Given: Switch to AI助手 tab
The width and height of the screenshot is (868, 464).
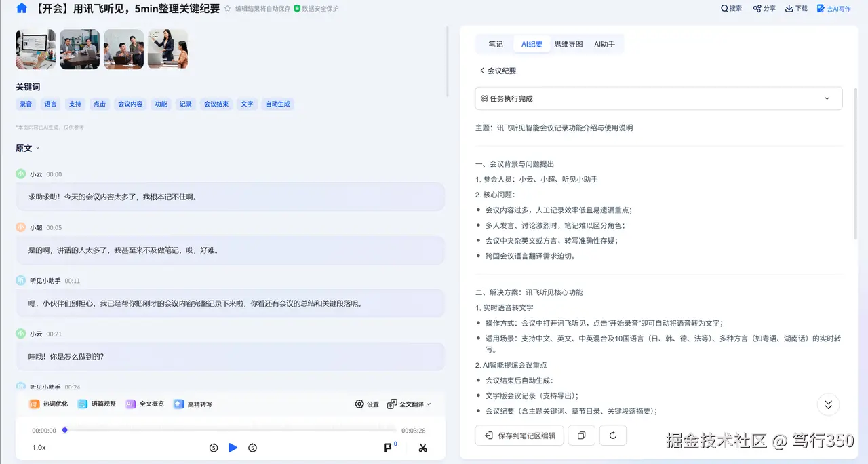Looking at the screenshot, I should click(x=604, y=44).
